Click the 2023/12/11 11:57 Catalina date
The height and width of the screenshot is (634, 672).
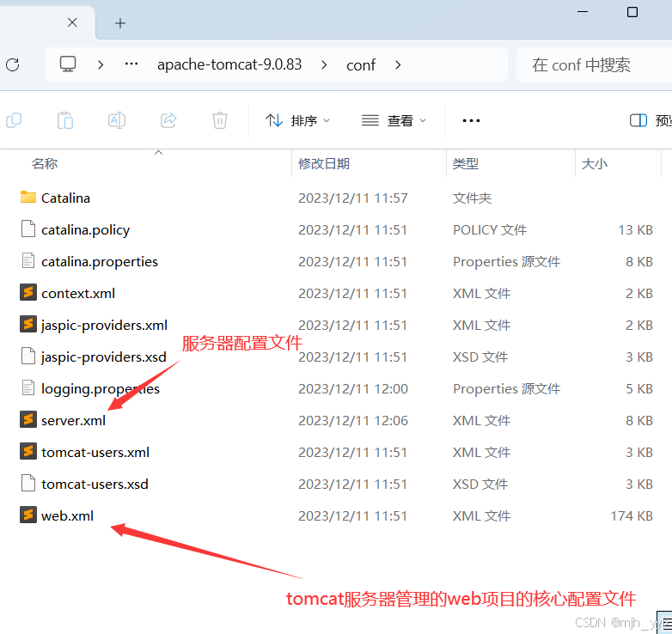(x=353, y=198)
